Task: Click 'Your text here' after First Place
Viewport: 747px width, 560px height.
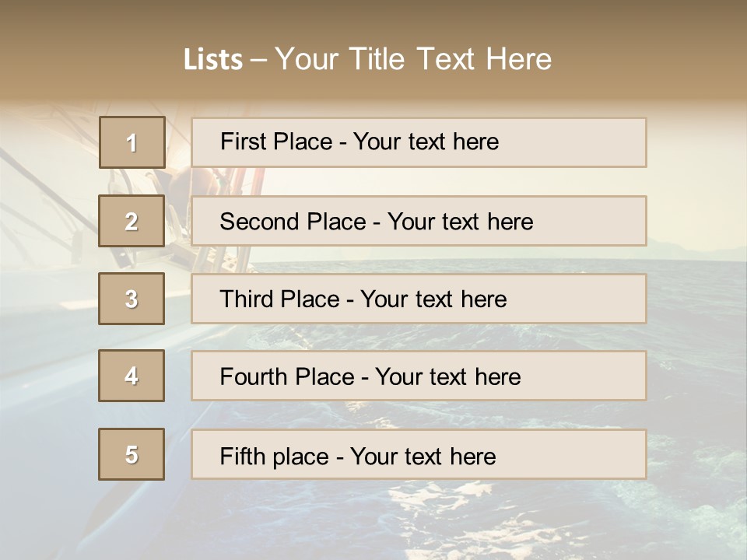Action: click(x=426, y=142)
